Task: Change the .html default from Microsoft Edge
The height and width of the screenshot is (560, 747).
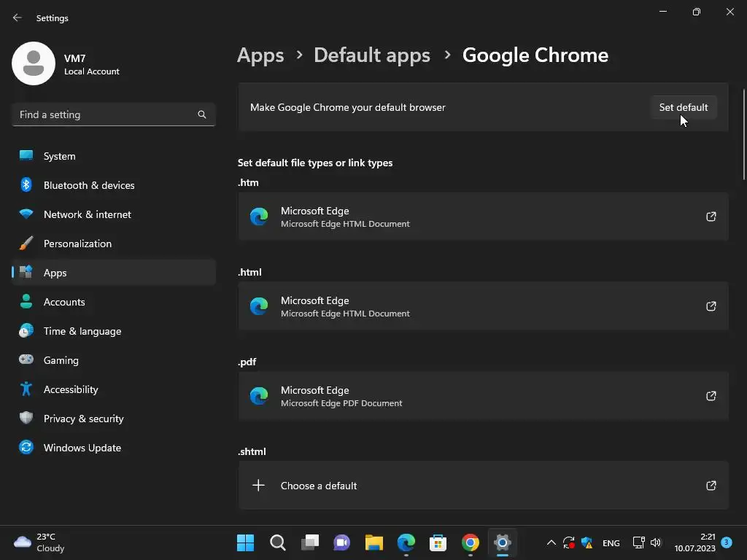Action: [483, 306]
